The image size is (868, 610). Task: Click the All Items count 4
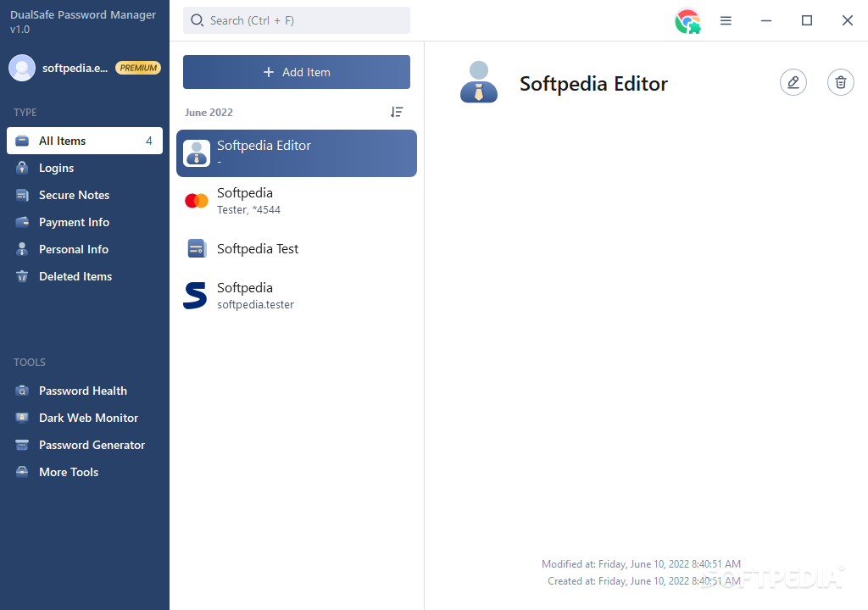149,141
